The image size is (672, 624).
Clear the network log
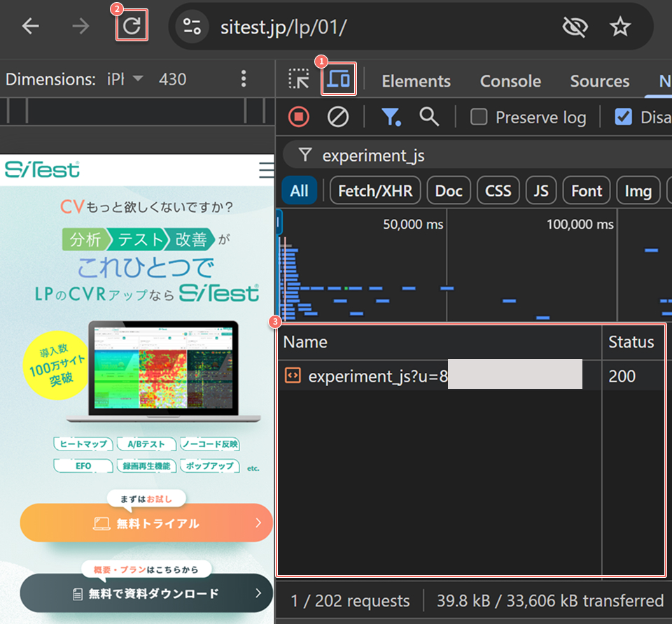(338, 117)
